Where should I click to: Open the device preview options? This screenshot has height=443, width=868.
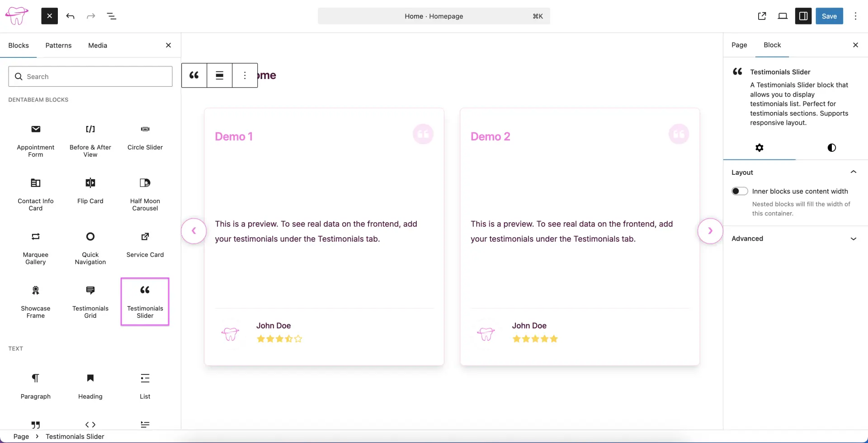click(x=783, y=16)
